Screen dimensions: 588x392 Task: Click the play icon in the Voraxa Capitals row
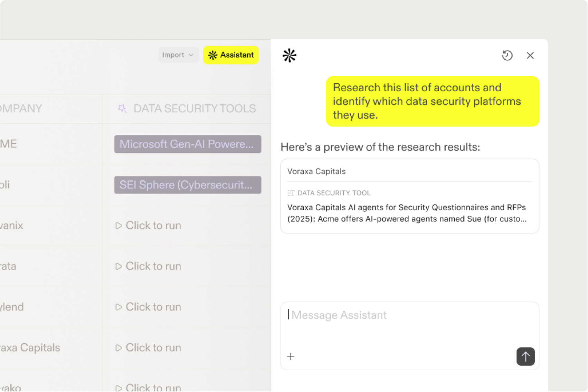pyautogui.click(x=118, y=348)
